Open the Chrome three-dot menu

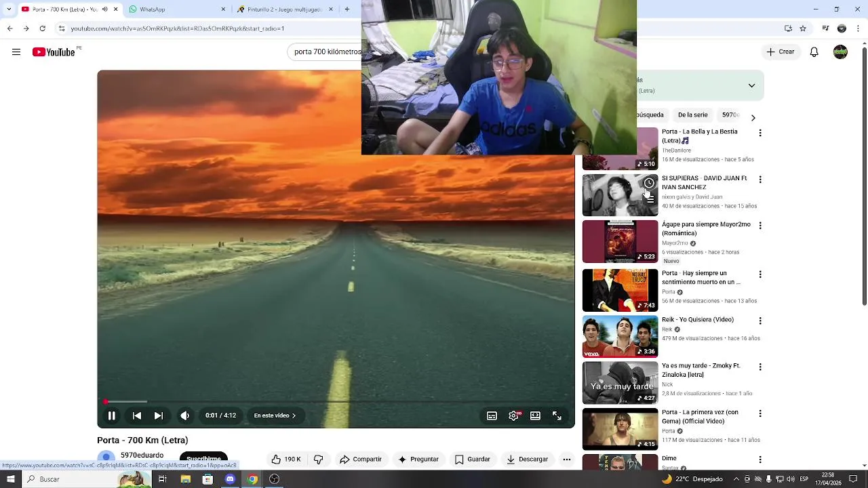(858, 28)
